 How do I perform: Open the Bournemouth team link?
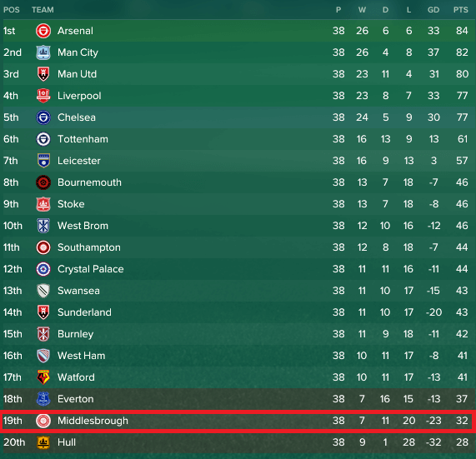coord(89,182)
